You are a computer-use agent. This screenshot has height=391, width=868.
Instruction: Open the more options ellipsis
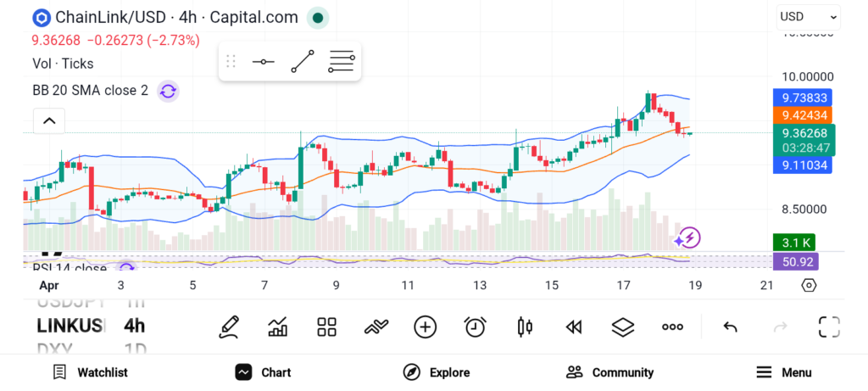pos(672,327)
